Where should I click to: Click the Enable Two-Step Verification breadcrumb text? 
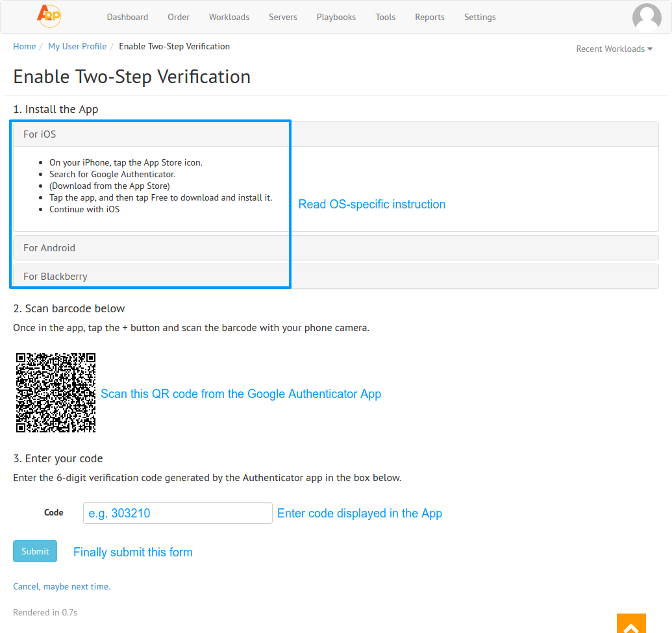pyautogui.click(x=174, y=46)
